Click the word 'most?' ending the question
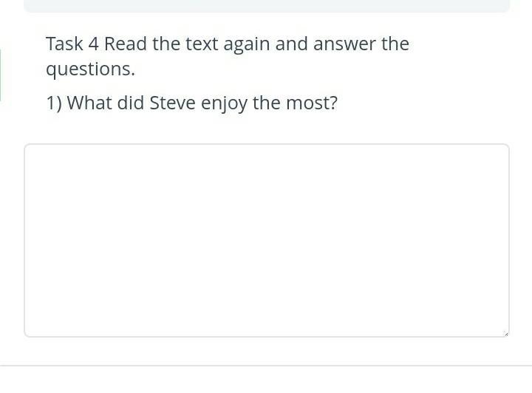 [x=312, y=103]
